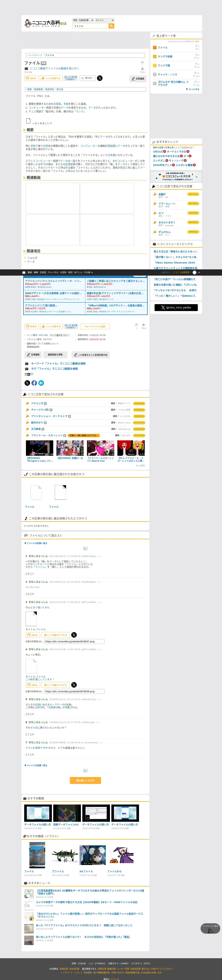
Task: Jump to 関連動画 in the article index
Action: click(38, 89)
